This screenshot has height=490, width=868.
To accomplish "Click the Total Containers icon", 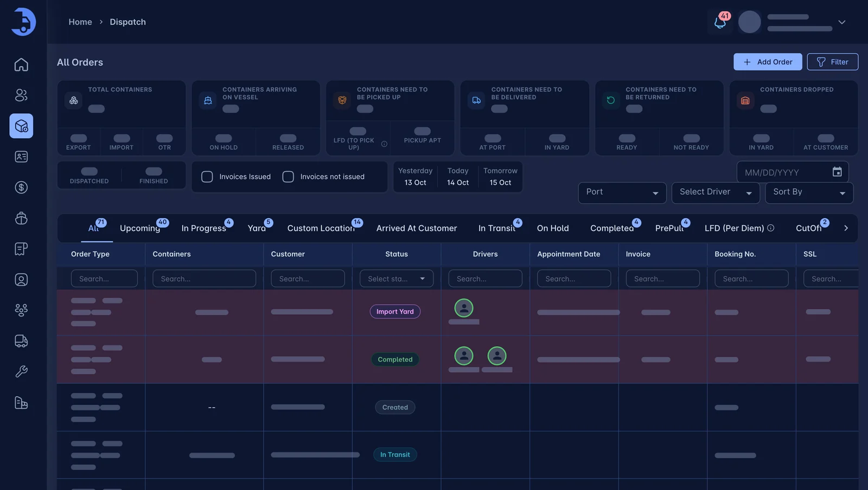I will click(74, 100).
